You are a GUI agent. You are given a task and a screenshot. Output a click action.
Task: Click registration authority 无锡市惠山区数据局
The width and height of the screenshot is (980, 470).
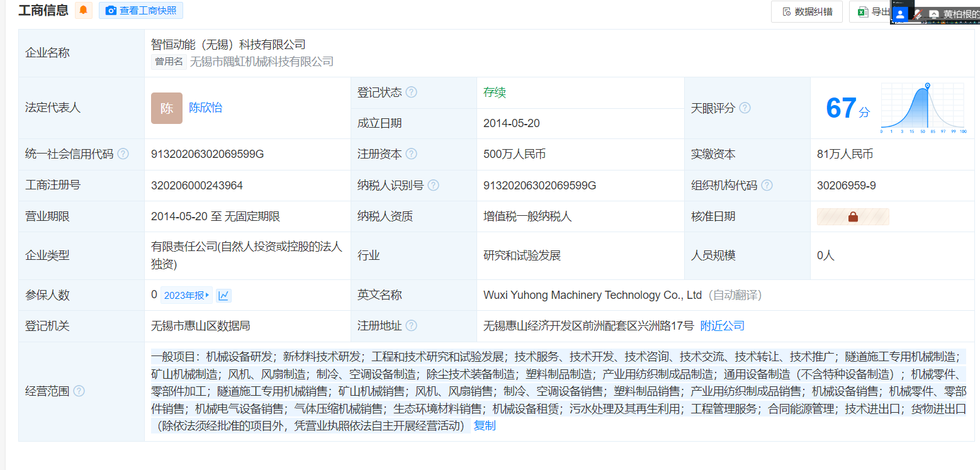[x=201, y=326]
